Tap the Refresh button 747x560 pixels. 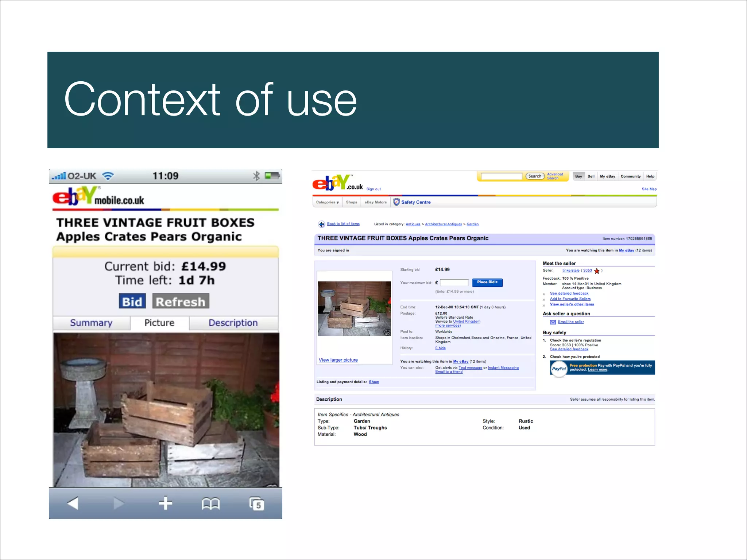181,302
